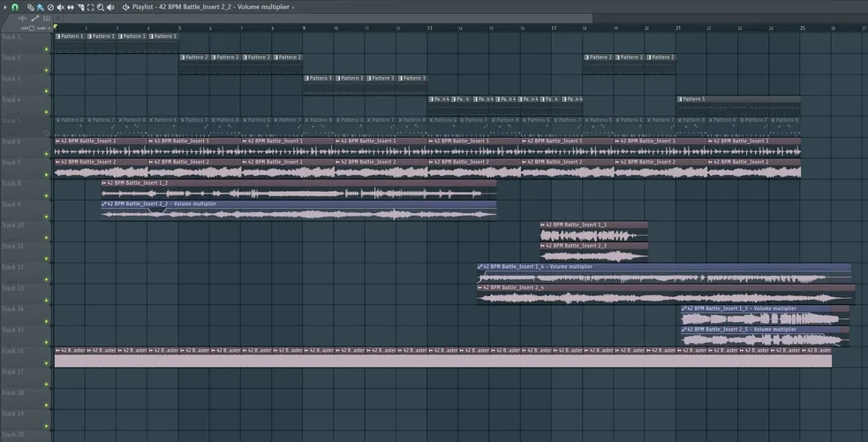
Task: Select the Slip tool
Action: (71, 7)
